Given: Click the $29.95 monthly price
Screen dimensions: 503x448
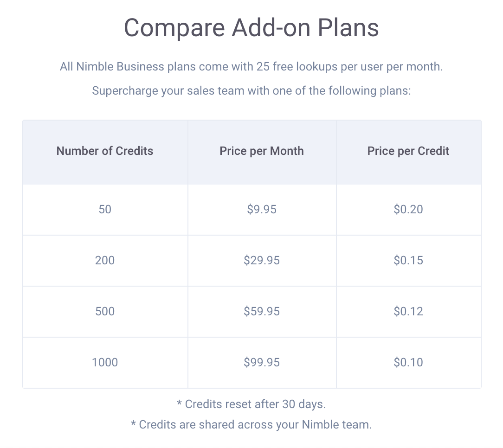Looking at the screenshot, I should point(262,261).
